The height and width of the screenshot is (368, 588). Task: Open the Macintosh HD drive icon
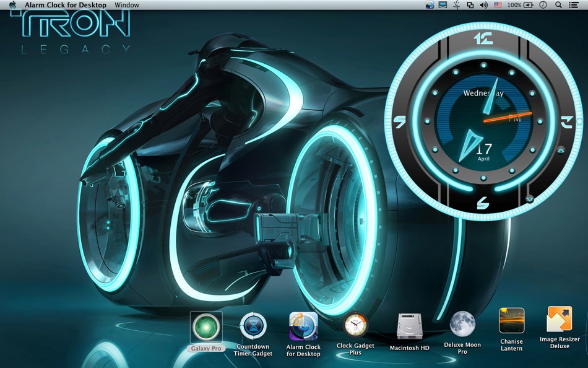point(409,326)
